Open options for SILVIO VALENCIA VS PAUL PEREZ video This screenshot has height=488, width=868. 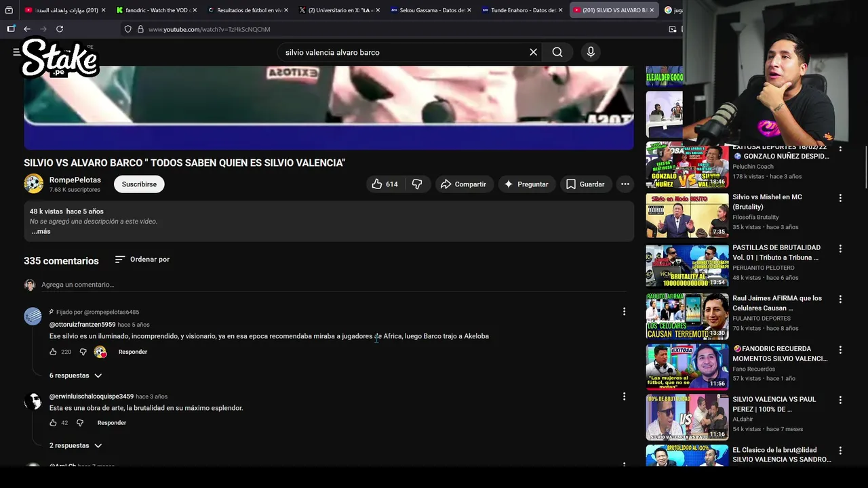840,400
